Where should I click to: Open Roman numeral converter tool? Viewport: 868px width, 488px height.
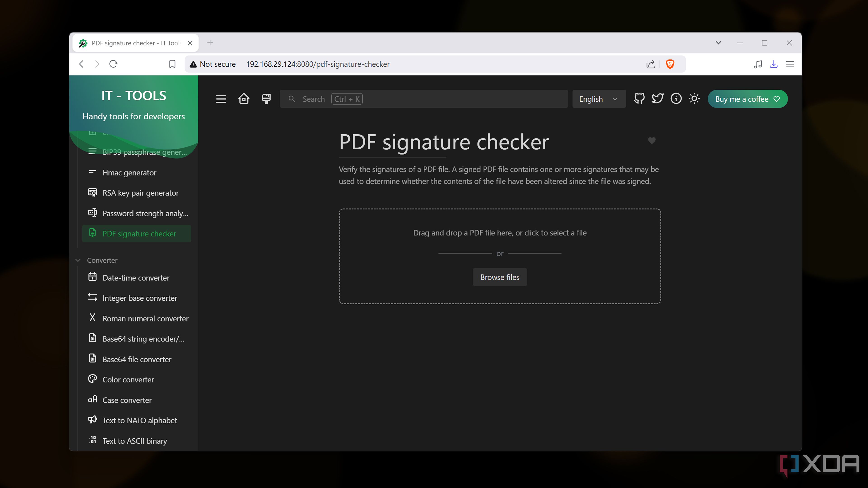click(x=137, y=319)
